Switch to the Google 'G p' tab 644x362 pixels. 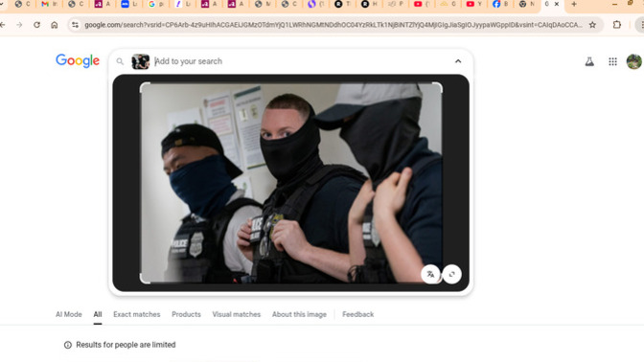156,4
